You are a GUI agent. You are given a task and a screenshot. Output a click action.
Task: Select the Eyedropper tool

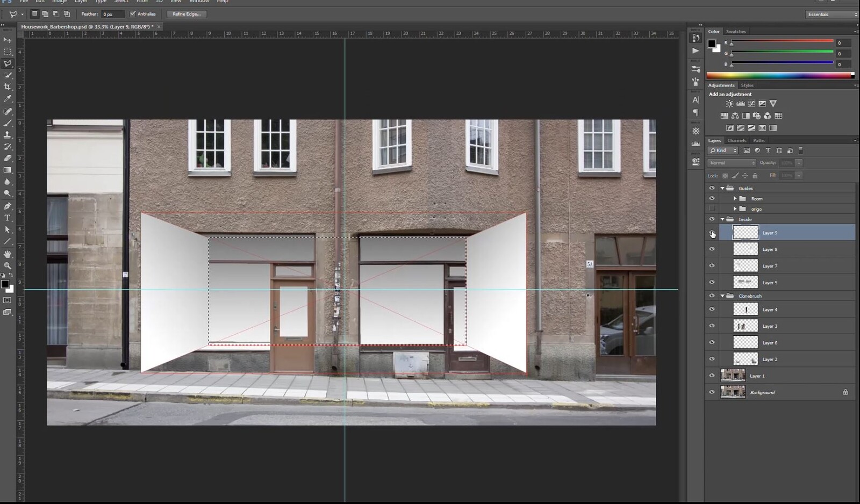point(8,99)
